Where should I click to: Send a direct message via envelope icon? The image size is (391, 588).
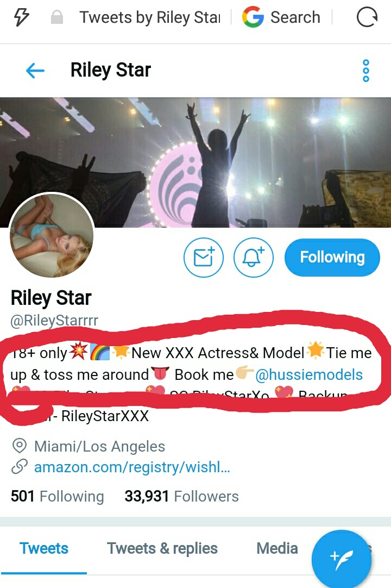click(204, 258)
